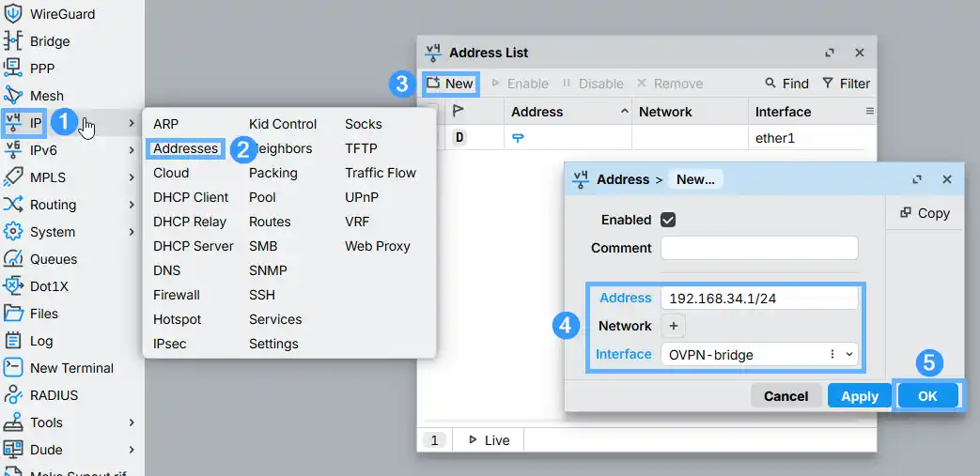The image size is (980, 476).
Task: Open the Files folder icon
Action: [x=13, y=313]
